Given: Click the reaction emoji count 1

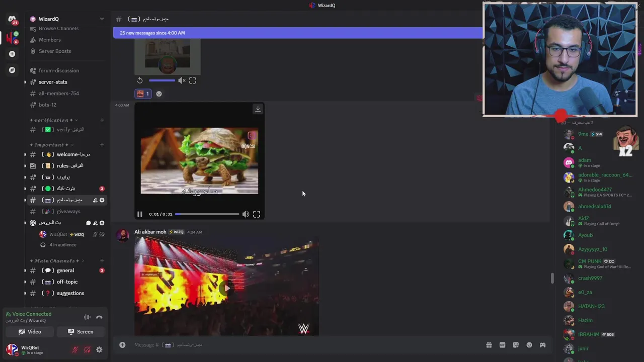Looking at the screenshot, I should point(143,94).
